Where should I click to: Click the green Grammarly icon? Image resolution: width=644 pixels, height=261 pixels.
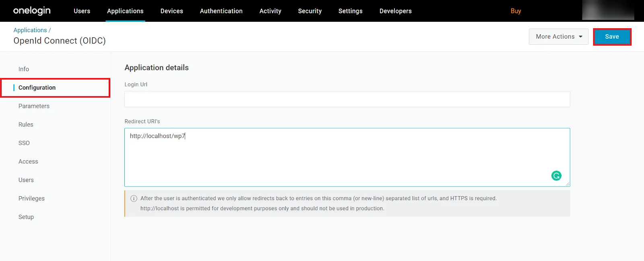click(556, 176)
